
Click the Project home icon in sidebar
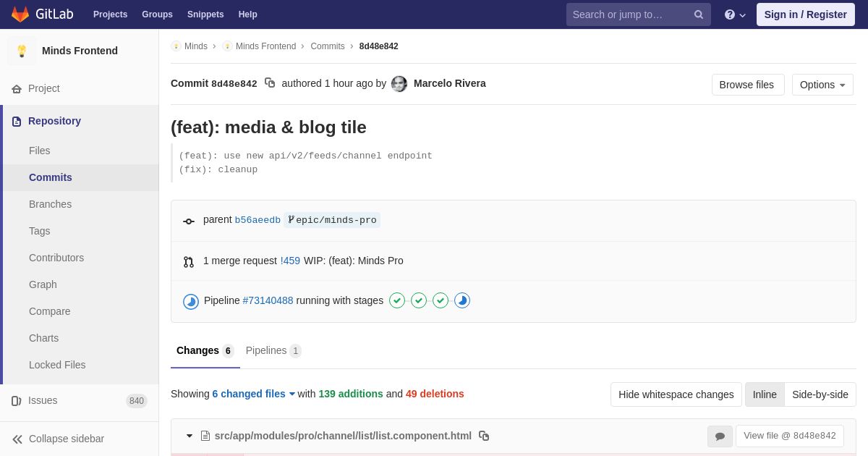point(17,88)
